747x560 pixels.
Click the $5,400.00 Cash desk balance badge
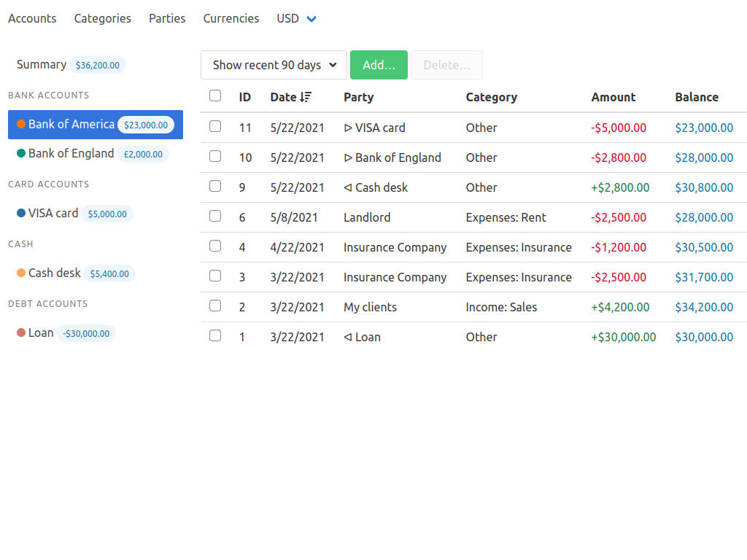point(109,274)
